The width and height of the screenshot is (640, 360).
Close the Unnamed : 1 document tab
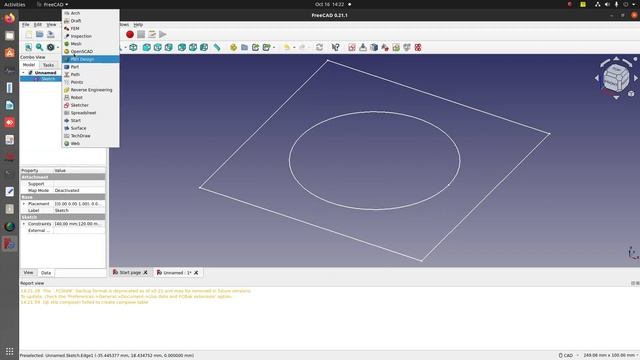196,273
